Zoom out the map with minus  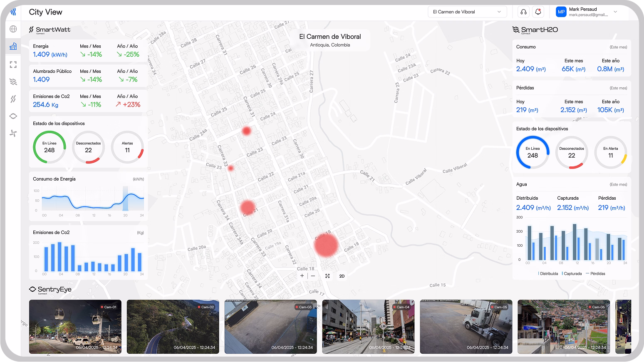coord(313,276)
